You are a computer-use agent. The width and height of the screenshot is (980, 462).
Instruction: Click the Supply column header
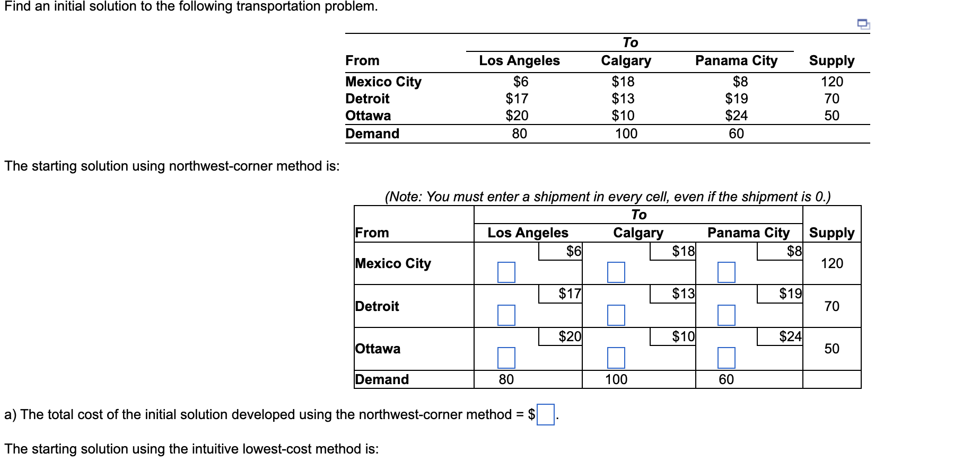(833, 232)
